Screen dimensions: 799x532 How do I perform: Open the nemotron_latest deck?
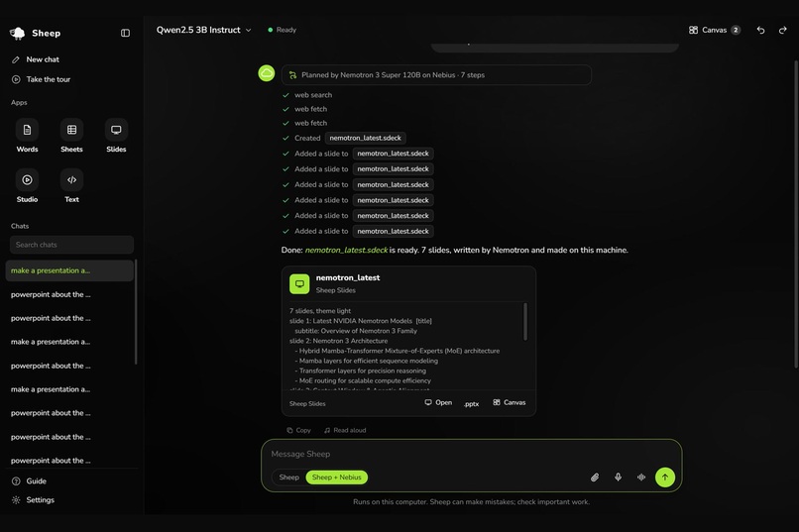pyautogui.click(x=438, y=402)
